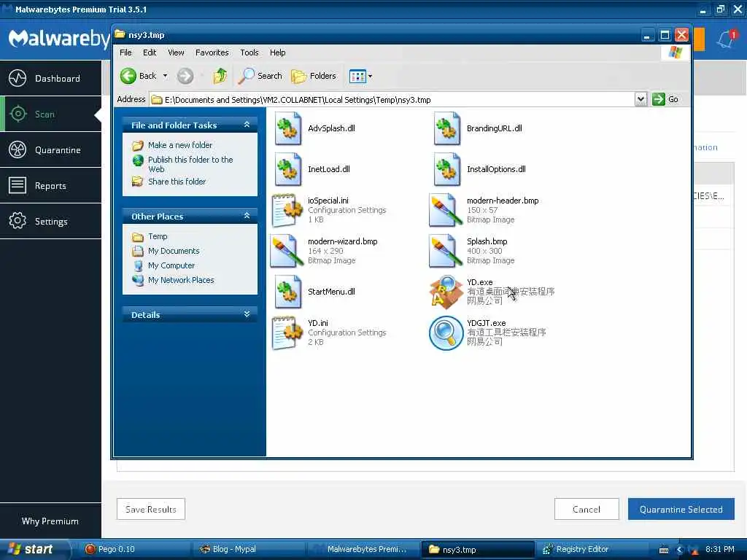Select the InetLoad.dll file icon
Viewport: 747px width, 560px height.
287,169
